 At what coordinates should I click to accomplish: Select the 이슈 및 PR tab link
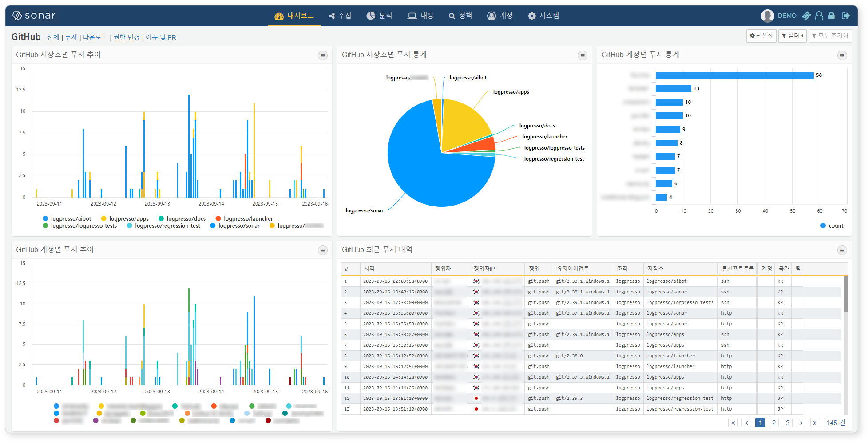click(161, 37)
